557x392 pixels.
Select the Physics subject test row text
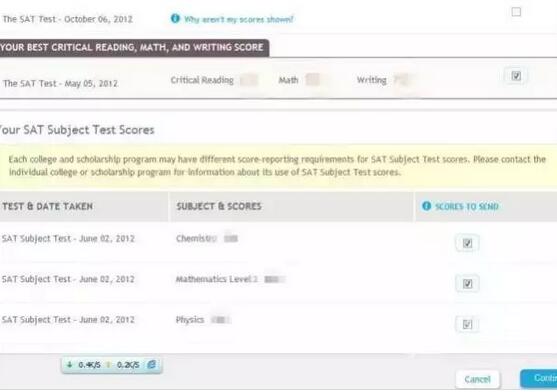pos(190,320)
